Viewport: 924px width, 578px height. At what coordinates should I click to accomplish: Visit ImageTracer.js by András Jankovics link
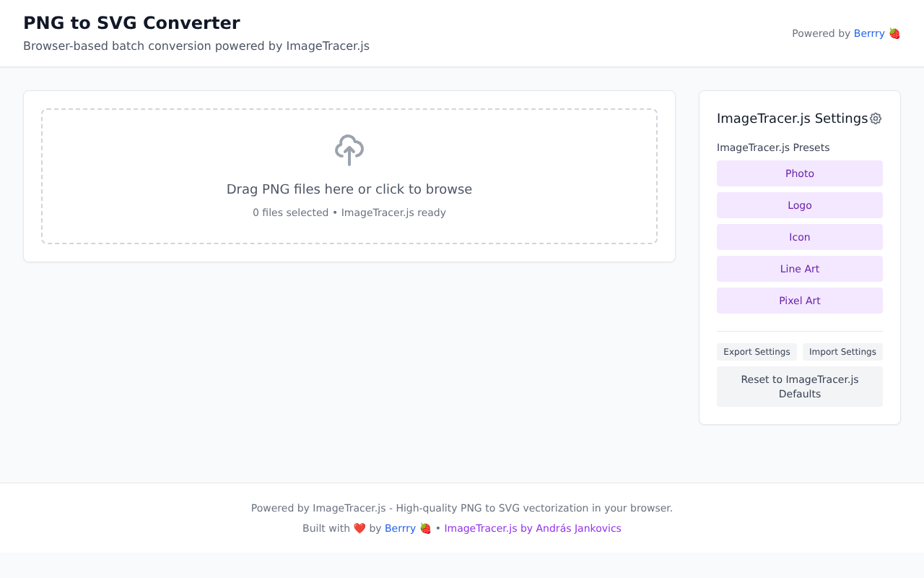[532, 528]
